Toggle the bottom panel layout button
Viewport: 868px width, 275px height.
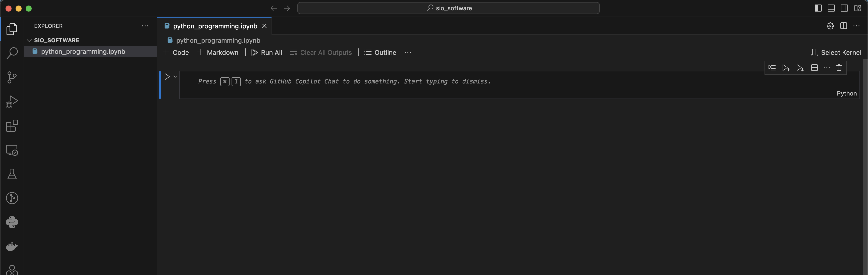point(831,8)
